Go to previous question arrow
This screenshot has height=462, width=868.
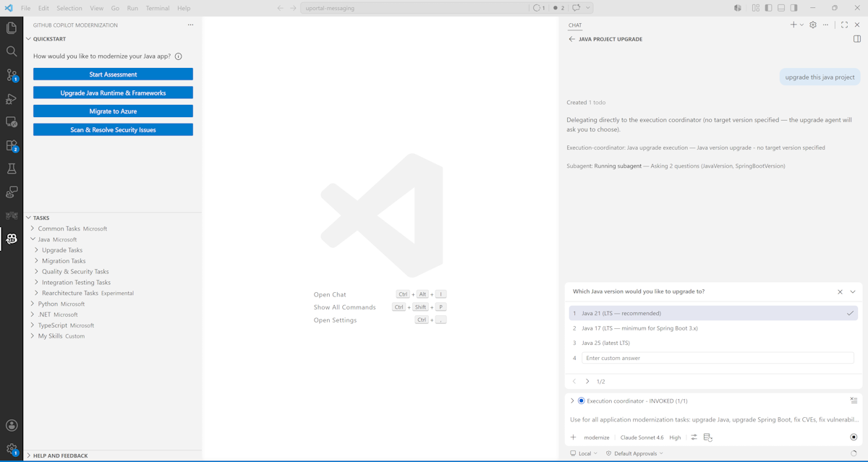tap(574, 381)
